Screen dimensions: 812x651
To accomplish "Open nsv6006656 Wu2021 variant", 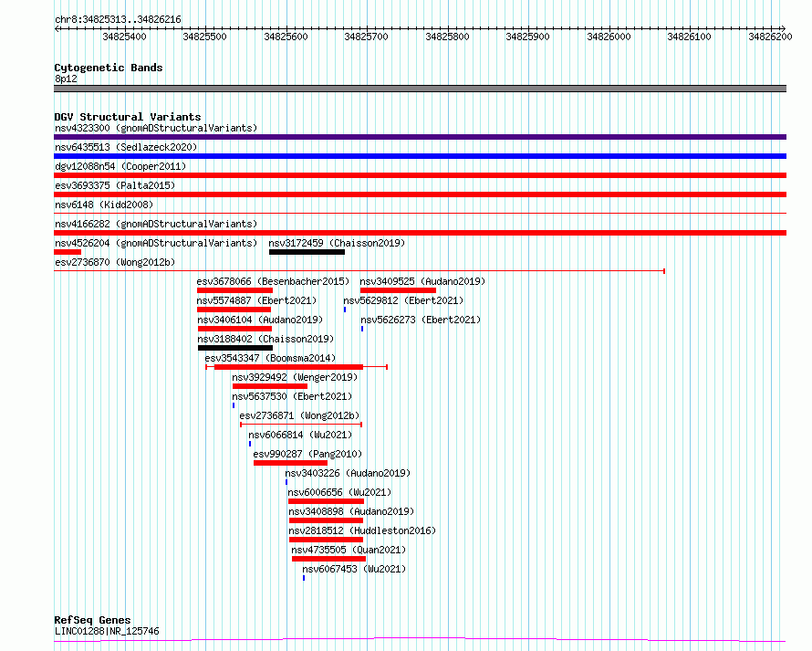I will [x=339, y=492].
